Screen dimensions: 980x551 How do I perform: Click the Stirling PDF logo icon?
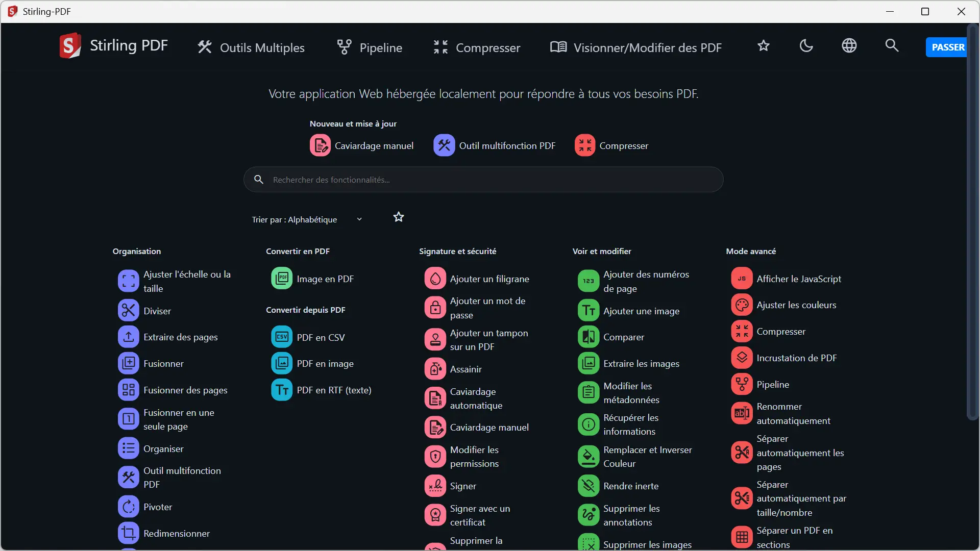70,46
